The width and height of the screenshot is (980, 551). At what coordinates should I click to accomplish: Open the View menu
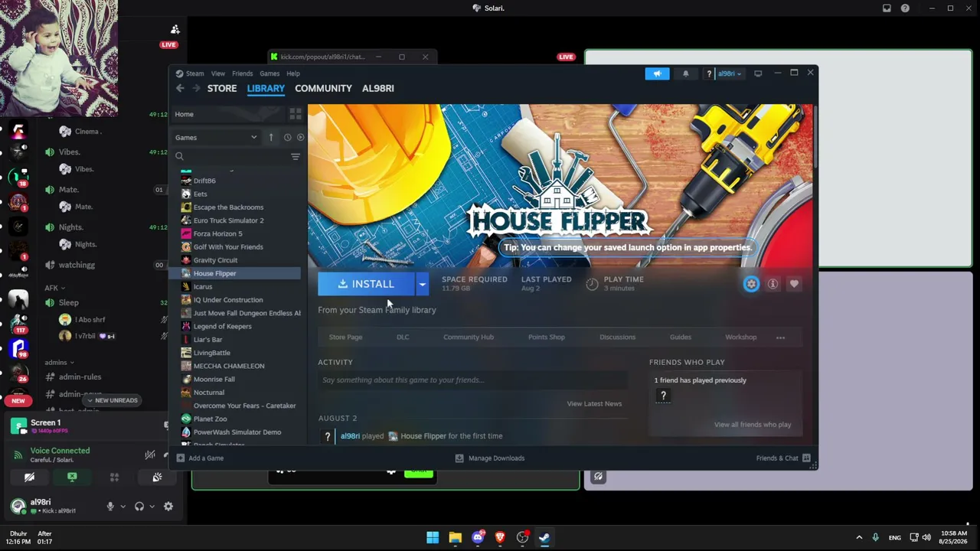218,73
